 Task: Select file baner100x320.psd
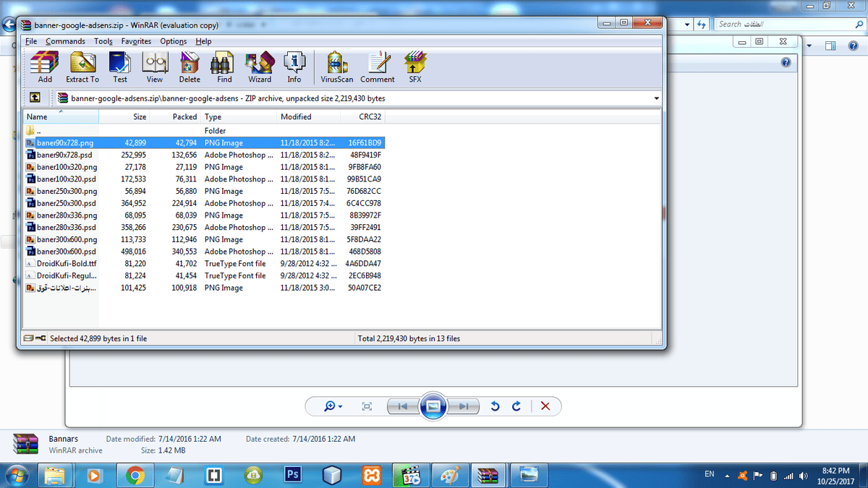point(204,179)
